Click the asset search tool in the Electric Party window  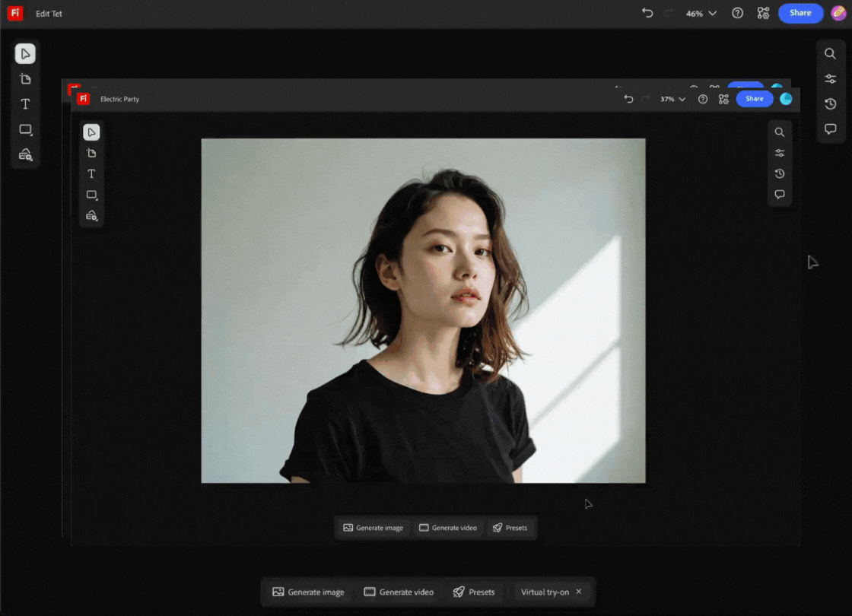91,216
